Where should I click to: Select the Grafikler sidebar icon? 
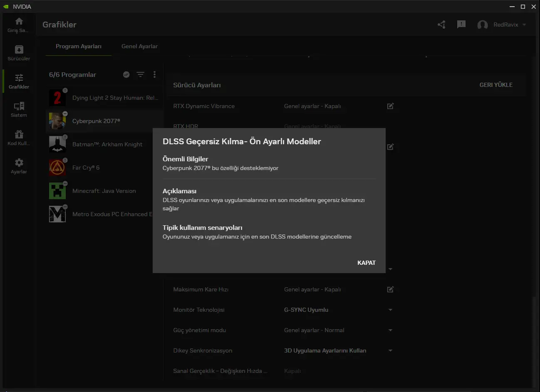pos(19,78)
